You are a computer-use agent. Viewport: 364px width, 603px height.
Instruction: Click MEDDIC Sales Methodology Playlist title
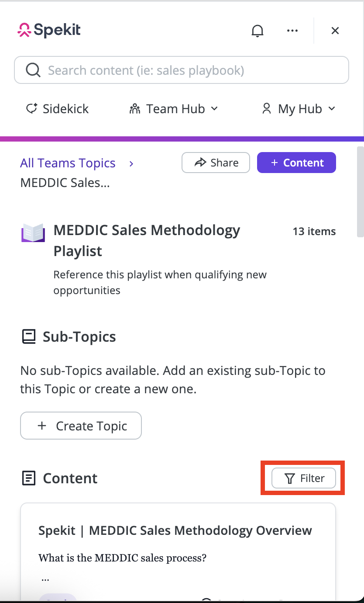(147, 240)
